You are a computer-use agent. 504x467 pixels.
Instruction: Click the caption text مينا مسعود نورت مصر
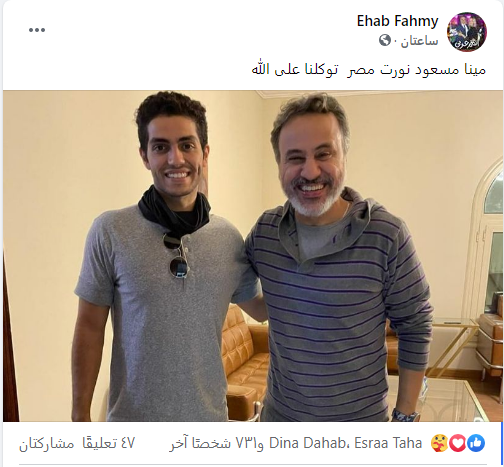point(416,70)
